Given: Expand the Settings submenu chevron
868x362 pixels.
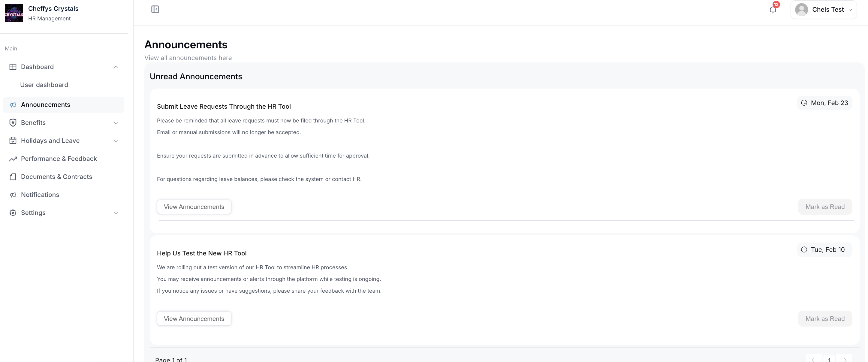Looking at the screenshot, I should point(116,213).
